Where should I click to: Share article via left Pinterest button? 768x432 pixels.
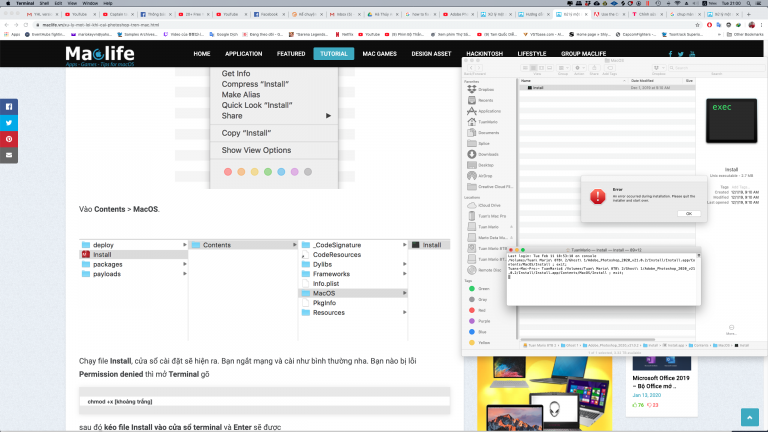pyautogui.click(x=9, y=139)
